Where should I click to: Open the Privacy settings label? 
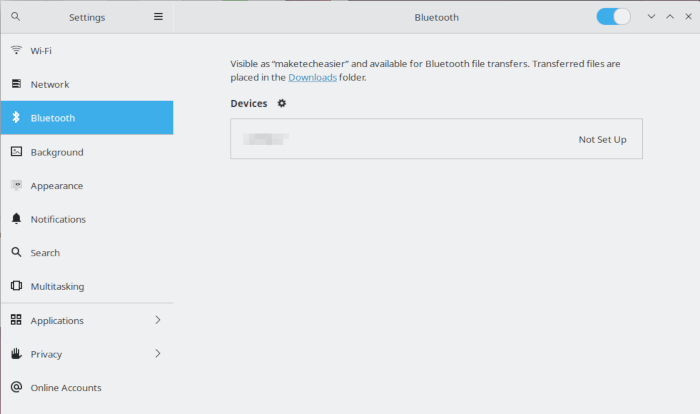click(x=46, y=354)
